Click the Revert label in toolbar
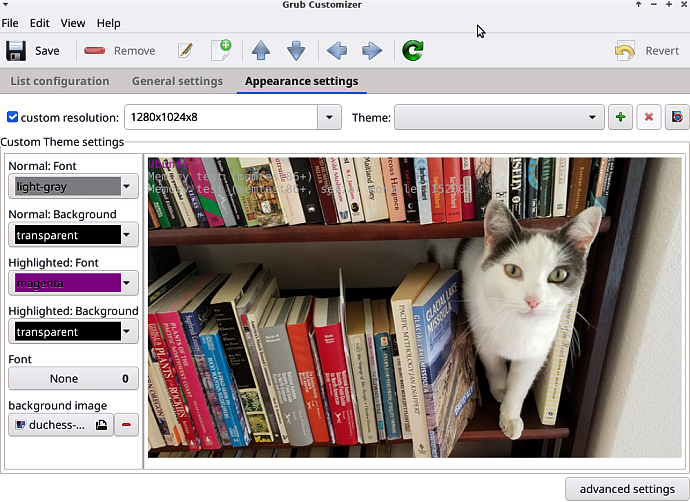 click(662, 51)
